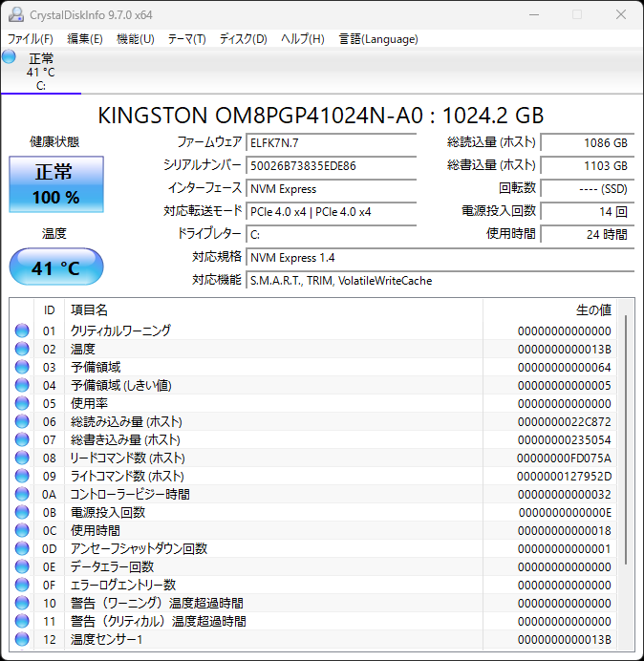This screenshot has height=661, width=644.
Task: Click total host reads value 1086 GB
Action: pyautogui.click(x=587, y=142)
